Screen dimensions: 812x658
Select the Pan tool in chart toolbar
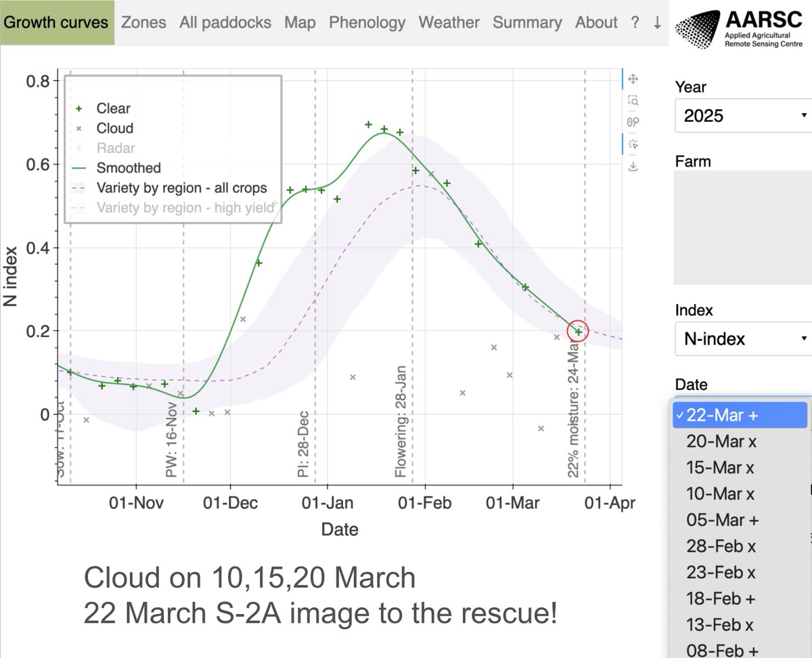click(633, 79)
